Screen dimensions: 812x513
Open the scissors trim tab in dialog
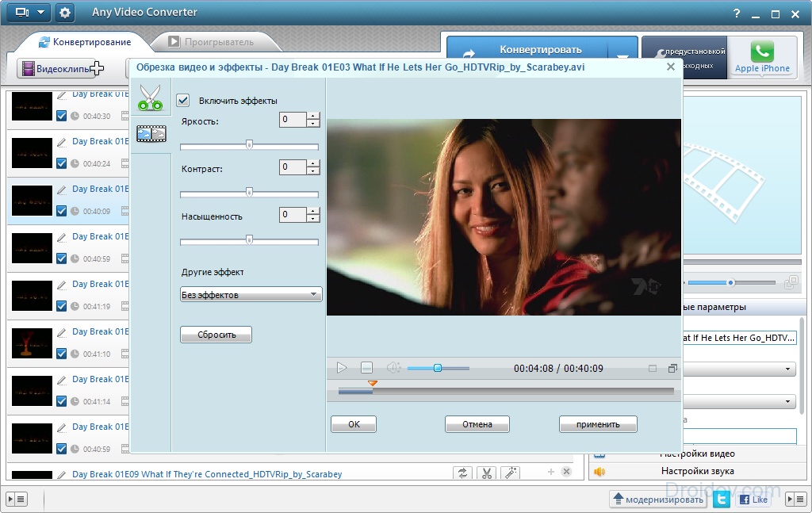(x=150, y=98)
